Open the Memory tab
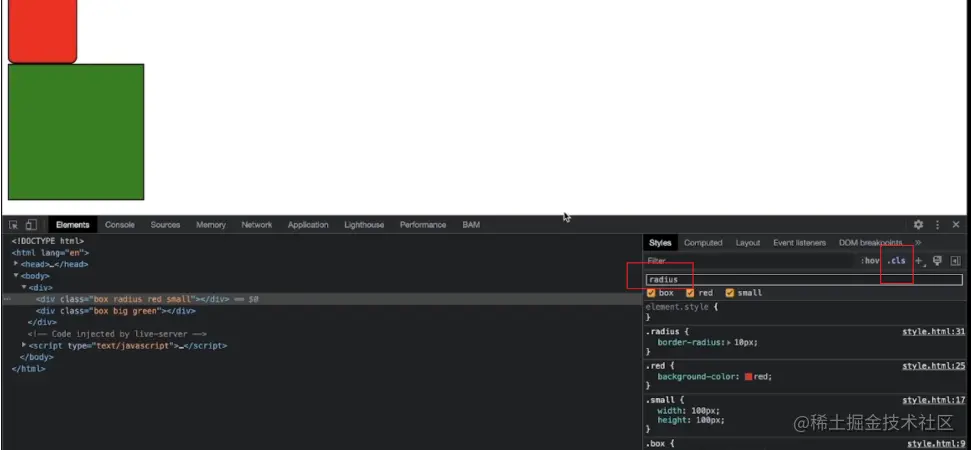971x450 pixels. (211, 225)
